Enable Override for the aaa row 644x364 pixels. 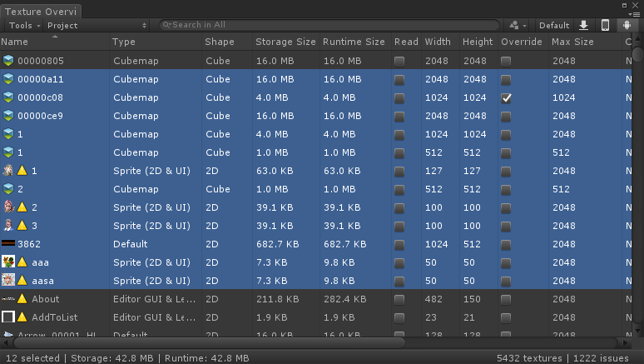(x=506, y=263)
